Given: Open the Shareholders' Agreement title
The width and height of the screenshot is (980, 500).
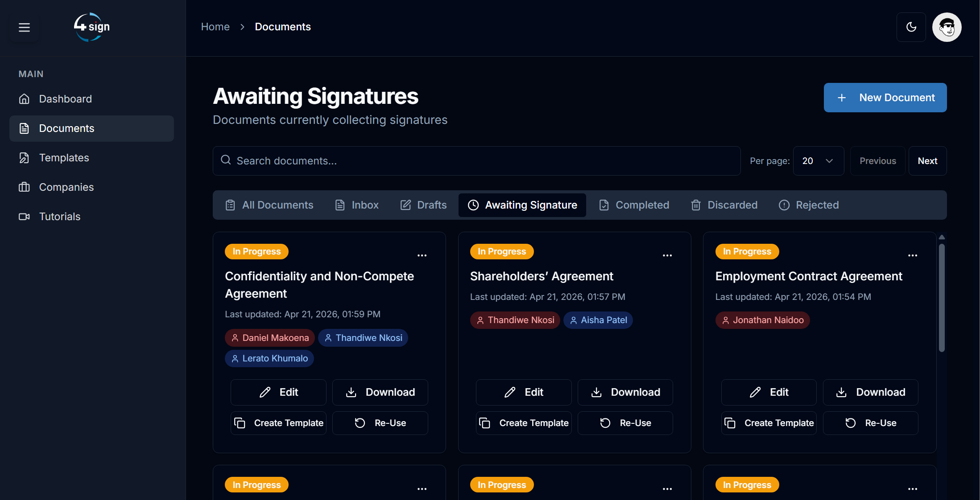Looking at the screenshot, I should 542,276.
